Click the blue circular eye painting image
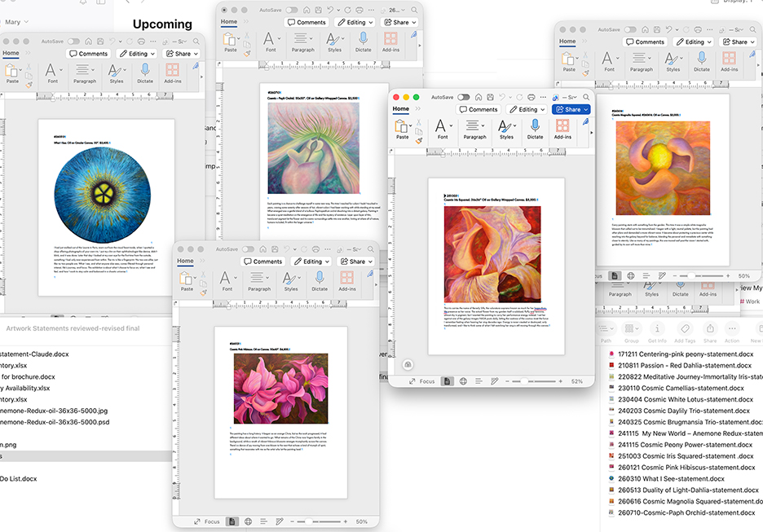 click(103, 195)
